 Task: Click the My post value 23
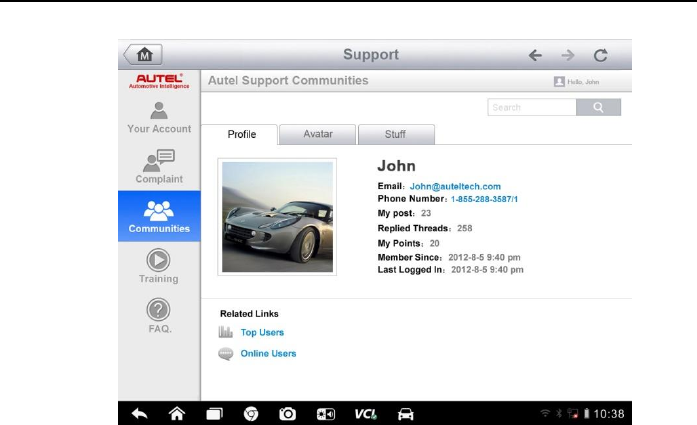coord(426,213)
